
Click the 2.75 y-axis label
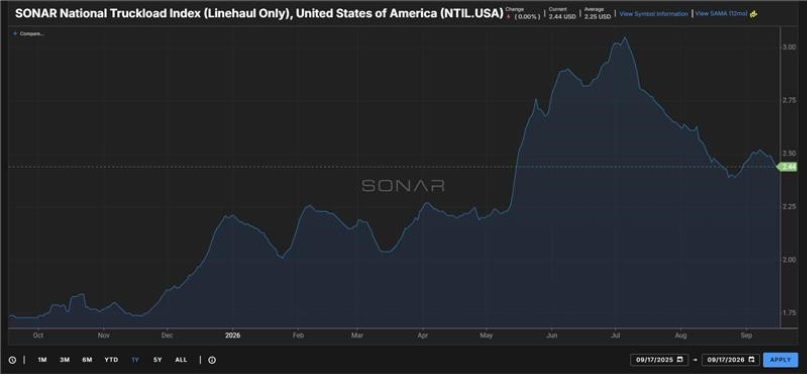coord(790,100)
